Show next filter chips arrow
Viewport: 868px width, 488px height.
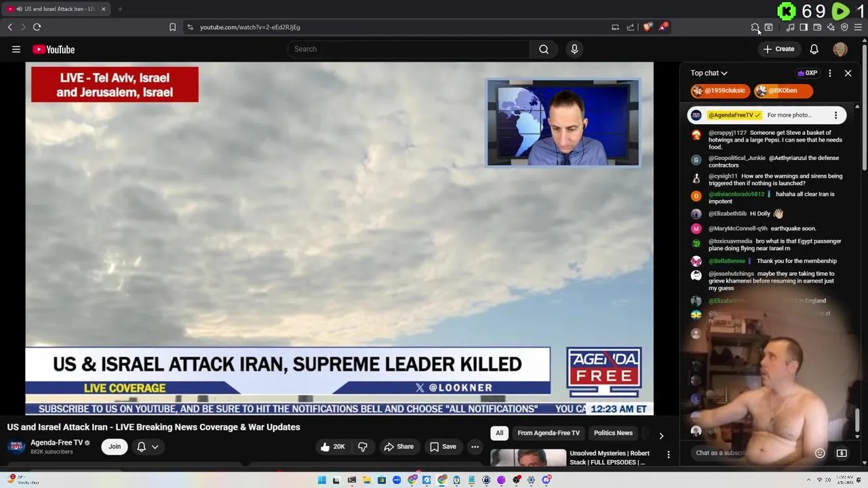[661, 436]
